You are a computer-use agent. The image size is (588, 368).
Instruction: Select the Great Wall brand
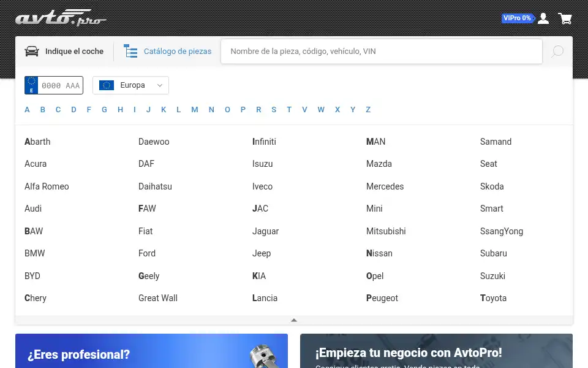(x=158, y=298)
